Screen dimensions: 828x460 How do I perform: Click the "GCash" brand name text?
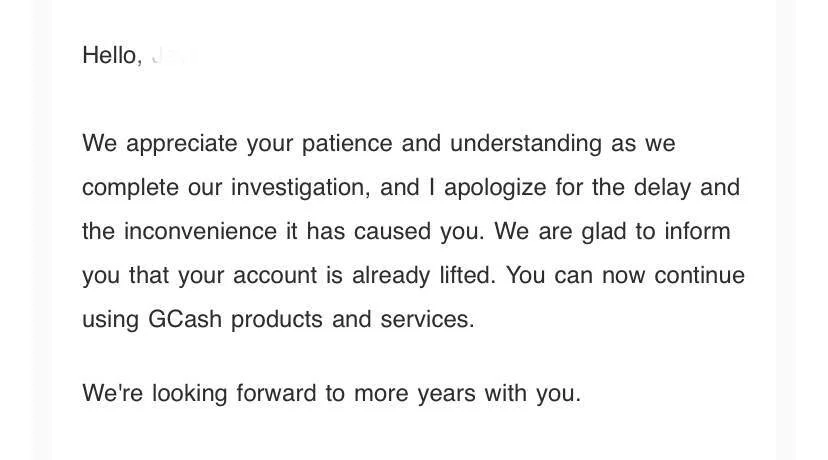(185, 320)
